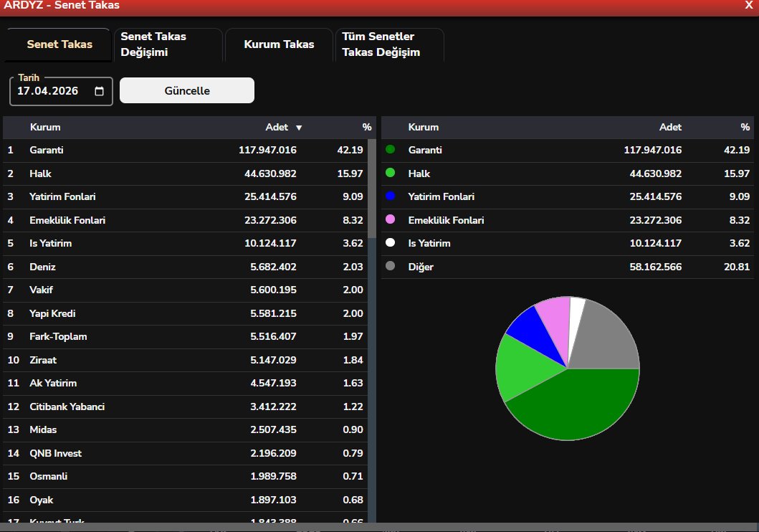Viewport: 759px width, 532px height.
Task: Click Halk's light green legend dot
Action: pos(390,173)
